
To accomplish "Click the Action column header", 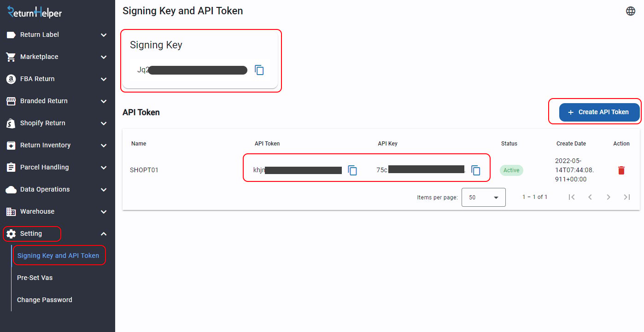I will (621, 144).
